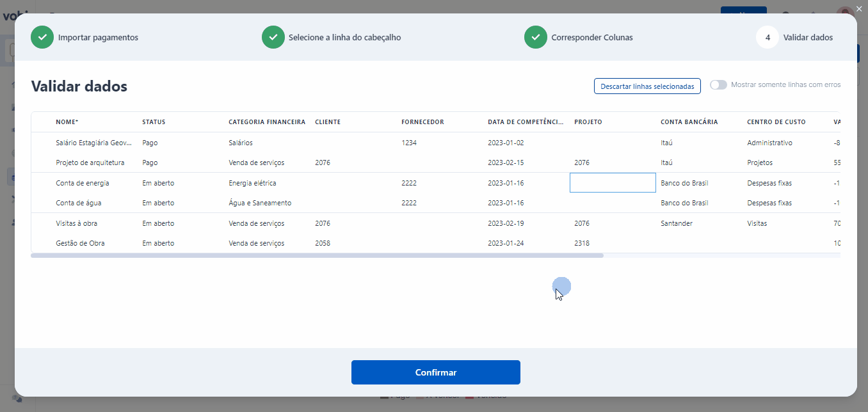Click the step 4 circle for Validar dados
Screen dimensions: 868x412
click(767, 37)
